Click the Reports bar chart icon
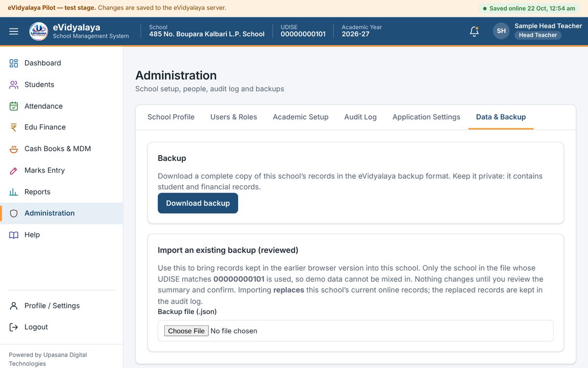 click(14, 192)
